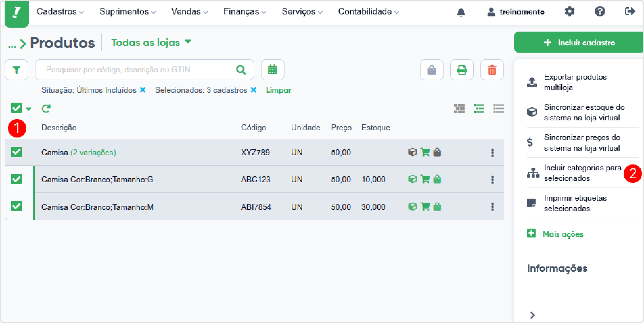The width and height of the screenshot is (644, 323).
Task: Click the green bag icon in ABC123 row
Action: pos(437,179)
